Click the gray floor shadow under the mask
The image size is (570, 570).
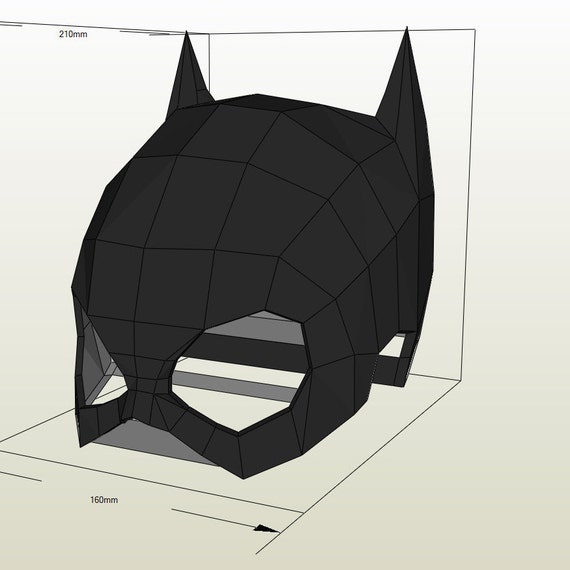[x=153, y=442]
